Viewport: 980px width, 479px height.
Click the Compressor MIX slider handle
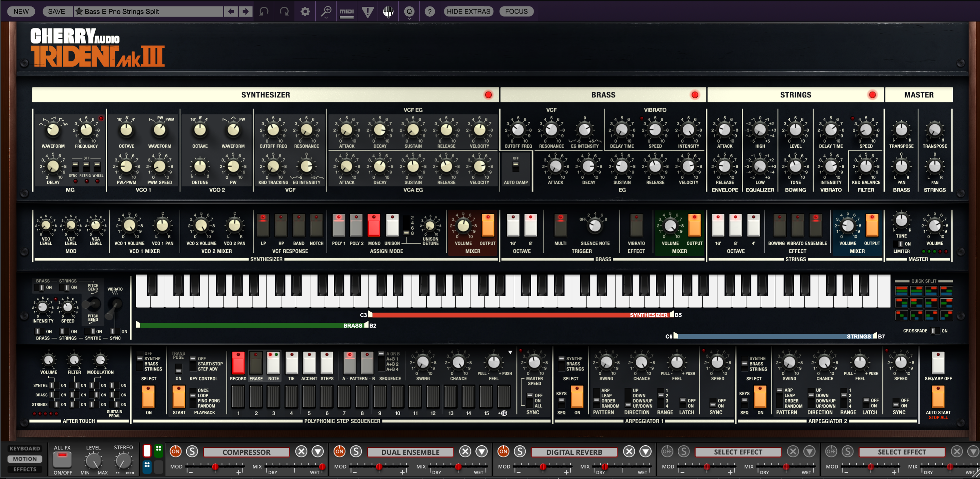322,466
